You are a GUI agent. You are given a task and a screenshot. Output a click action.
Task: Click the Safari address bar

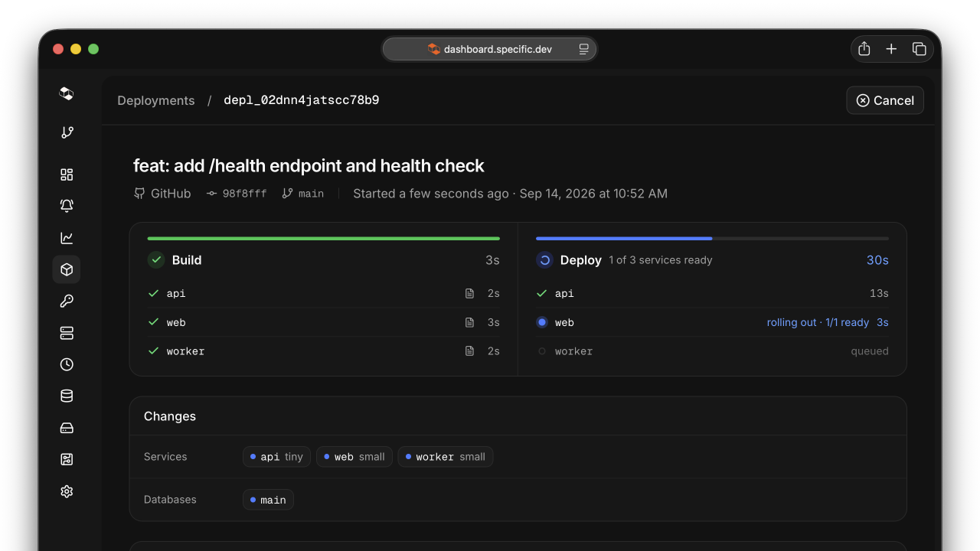pos(490,49)
